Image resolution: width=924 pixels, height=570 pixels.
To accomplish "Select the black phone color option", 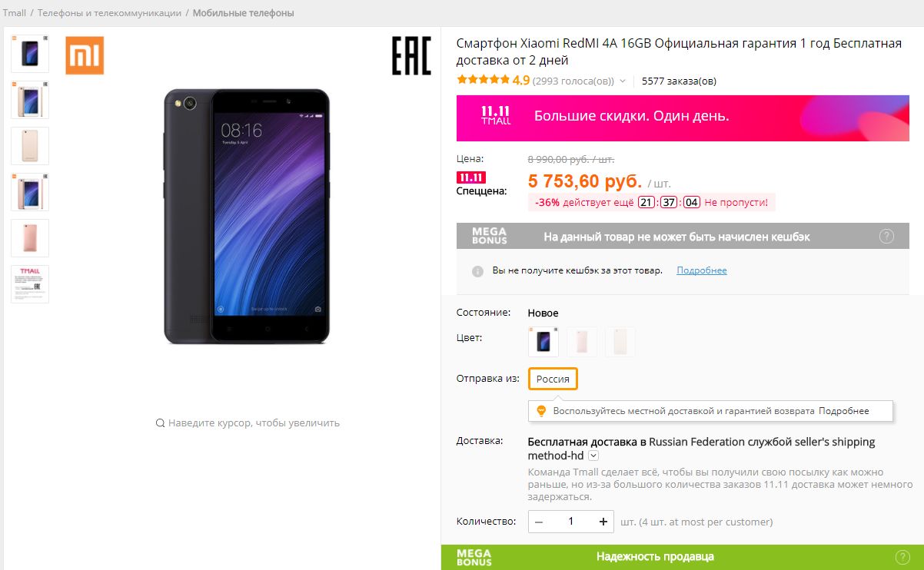I will [543, 342].
